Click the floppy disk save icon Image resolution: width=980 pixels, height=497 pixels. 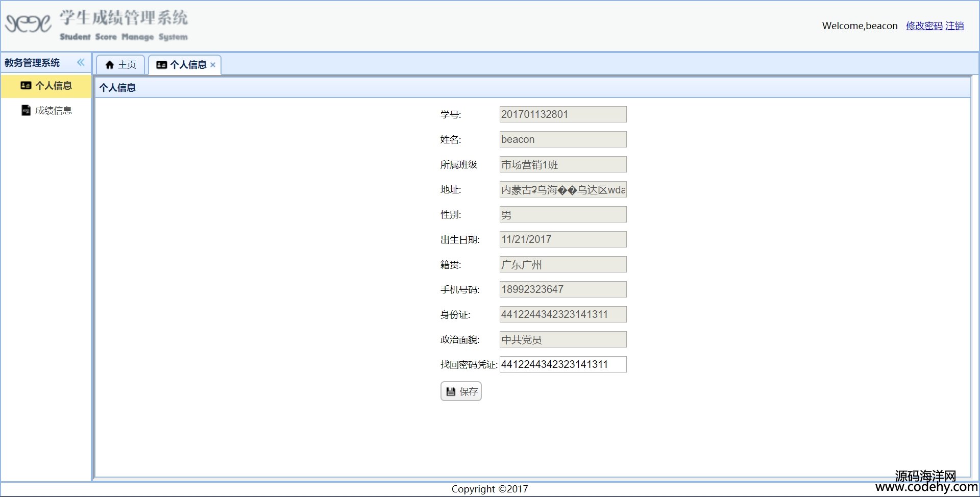coord(451,391)
